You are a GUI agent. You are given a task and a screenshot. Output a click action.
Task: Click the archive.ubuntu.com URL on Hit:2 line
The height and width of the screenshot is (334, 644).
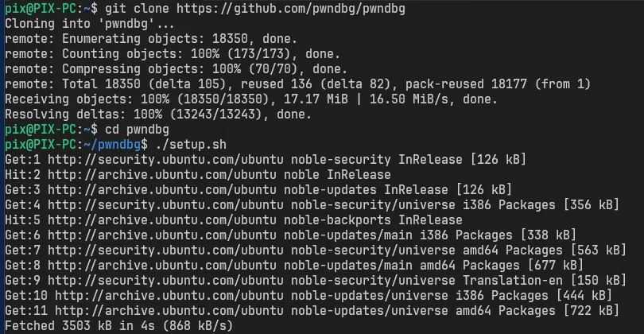click(162, 175)
